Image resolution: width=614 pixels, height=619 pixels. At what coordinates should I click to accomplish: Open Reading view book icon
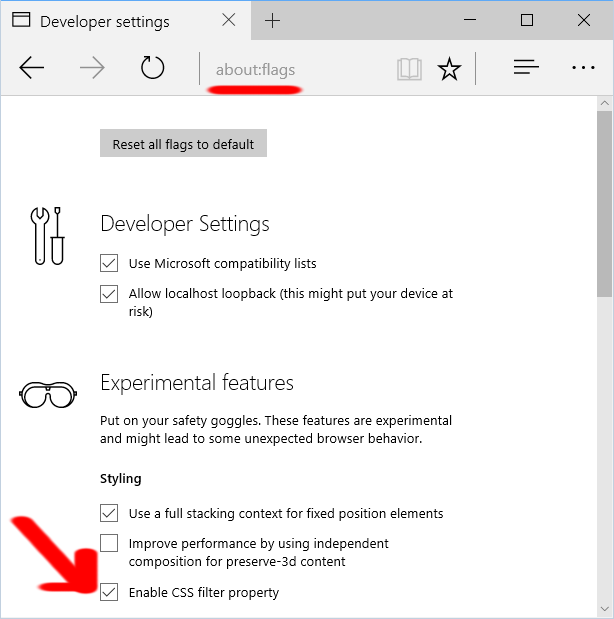point(409,69)
